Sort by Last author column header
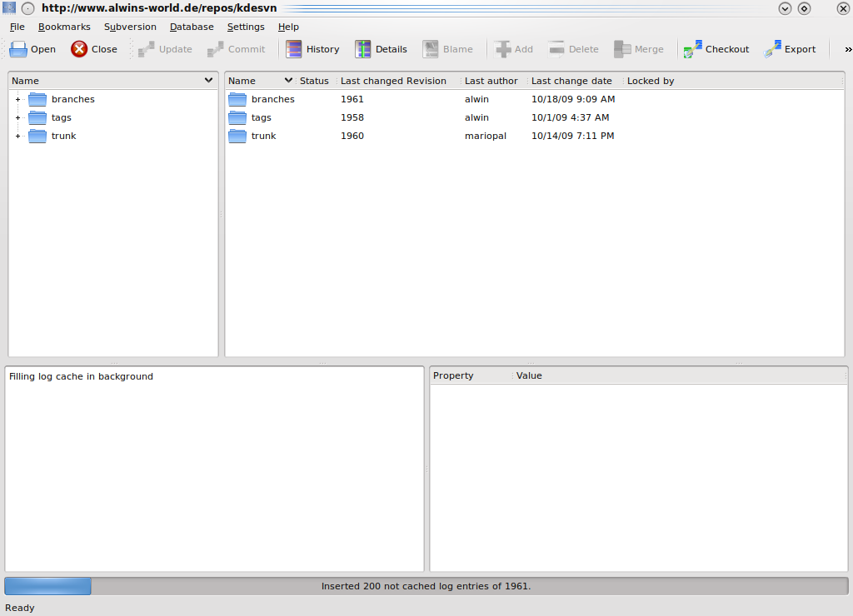 (491, 81)
